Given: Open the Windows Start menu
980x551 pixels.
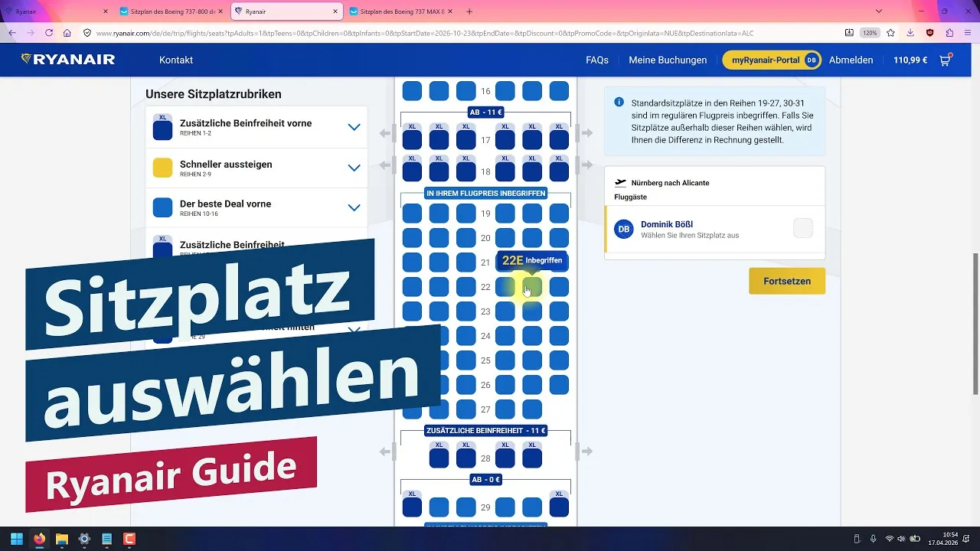Looking at the screenshot, I should 15,540.
